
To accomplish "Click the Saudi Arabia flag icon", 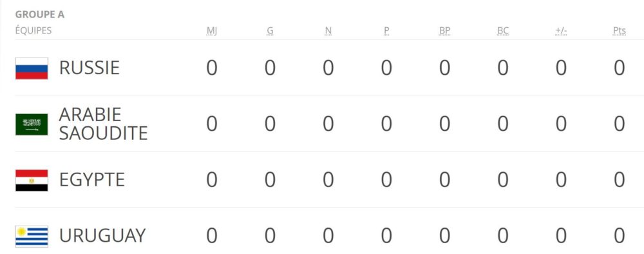I will click(32, 124).
